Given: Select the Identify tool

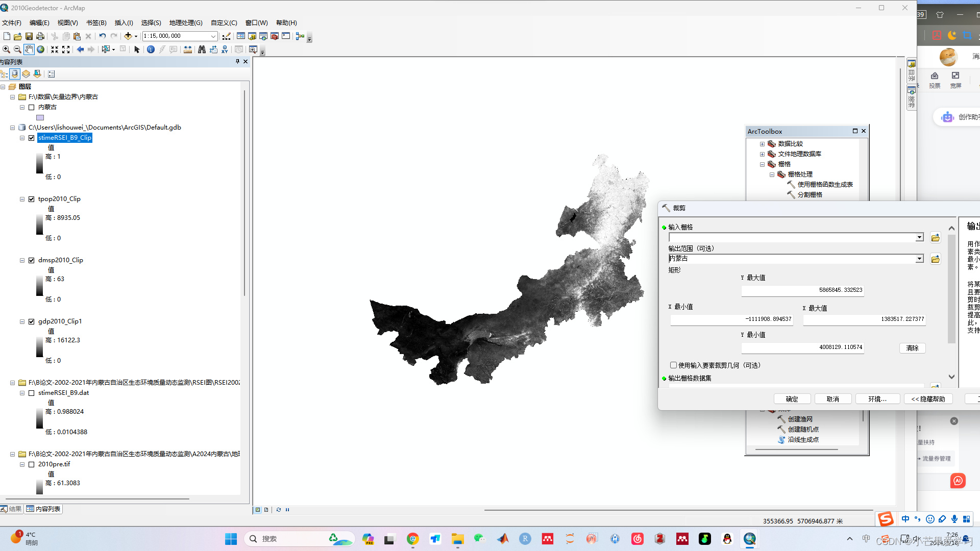Looking at the screenshot, I should coord(151,49).
